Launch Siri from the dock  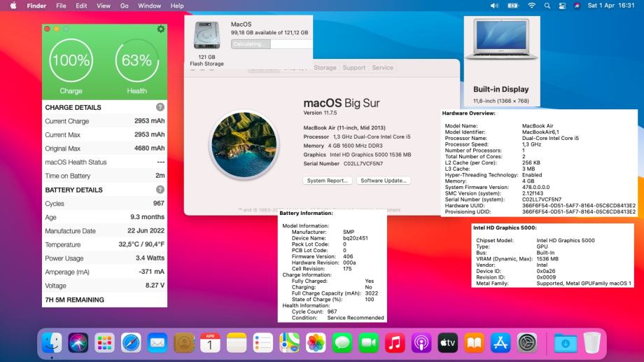point(78,342)
